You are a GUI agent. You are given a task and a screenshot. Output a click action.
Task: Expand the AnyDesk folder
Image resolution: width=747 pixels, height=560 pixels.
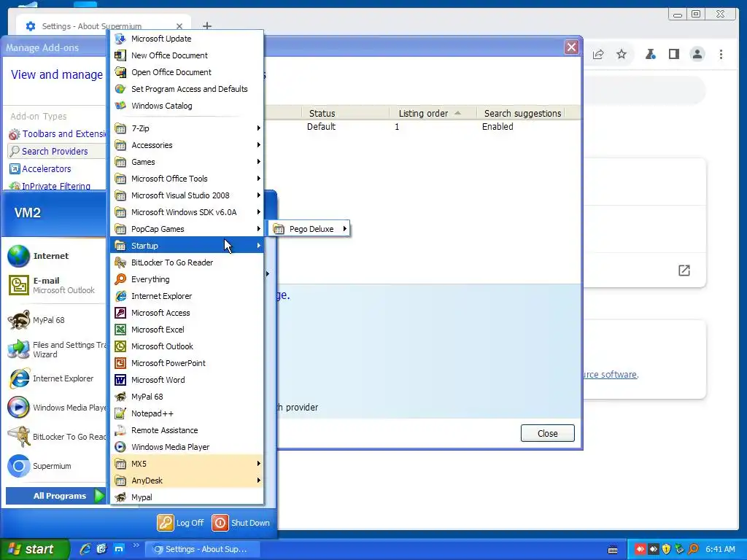[x=187, y=481]
